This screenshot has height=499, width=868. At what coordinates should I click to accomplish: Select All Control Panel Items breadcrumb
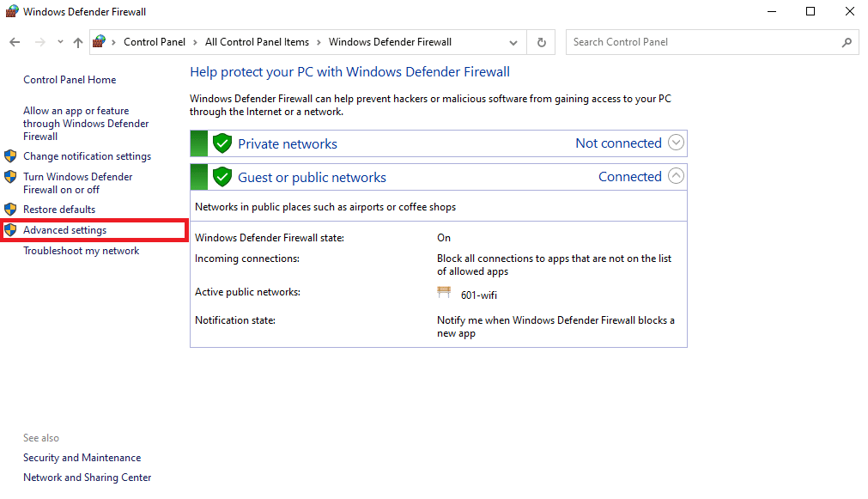[x=257, y=42]
